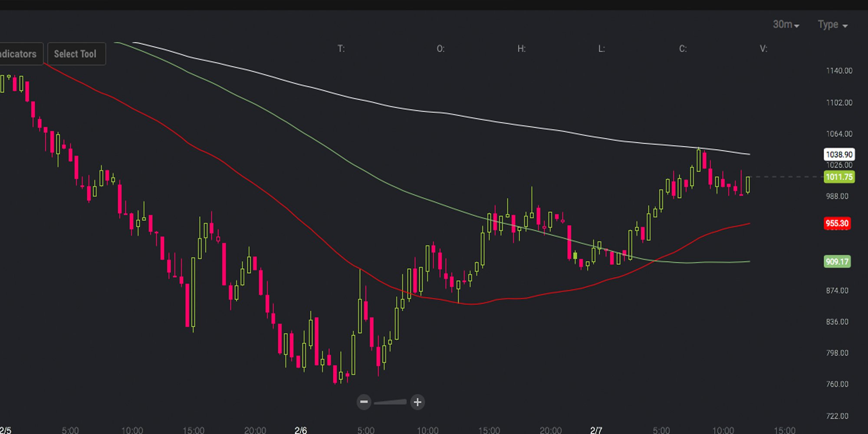Click the red 955.30 moving average tag
This screenshot has height=434, width=868.
pos(837,224)
